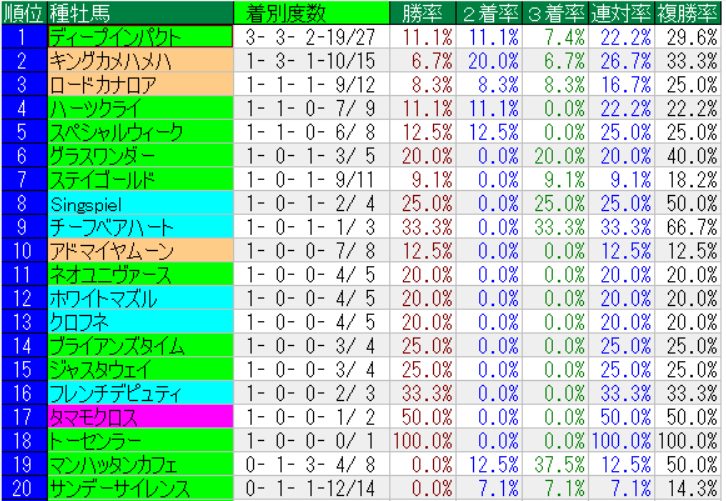This screenshot has height=501, width=726.
Task: Select the ロードカナロア name cell
Action: click(x=140, y=84)
